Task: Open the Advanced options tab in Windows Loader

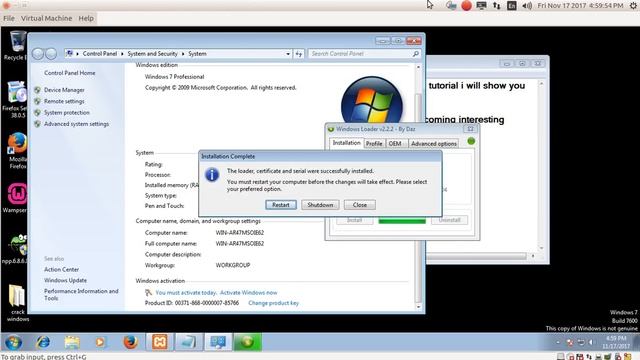Action: coord(434,144)
